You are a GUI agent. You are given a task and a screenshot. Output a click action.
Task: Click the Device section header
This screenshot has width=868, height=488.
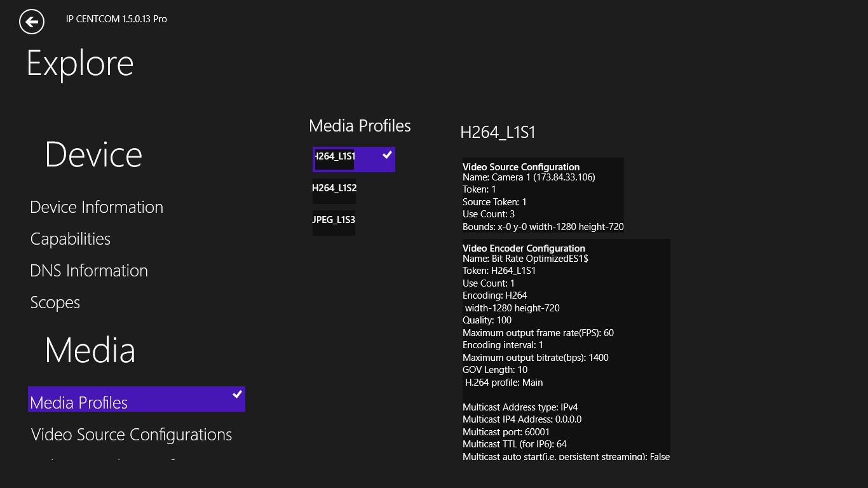(93, 155)
